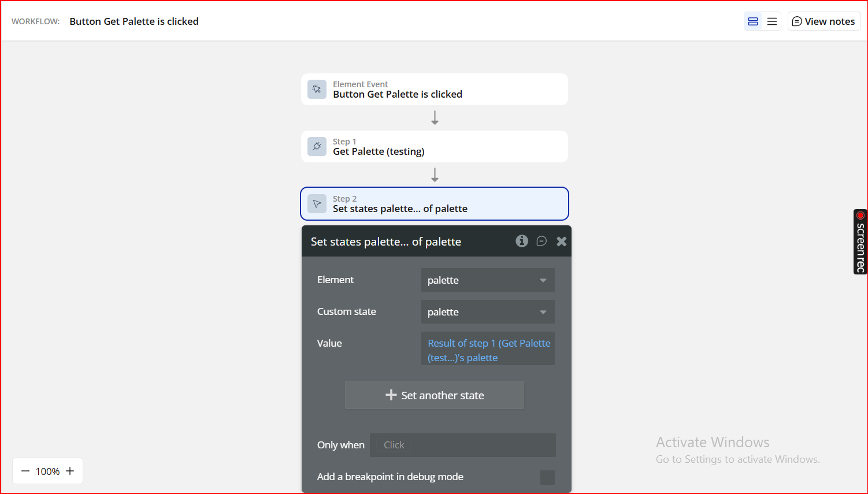Close the Set states property panel

tap(561, 242)
